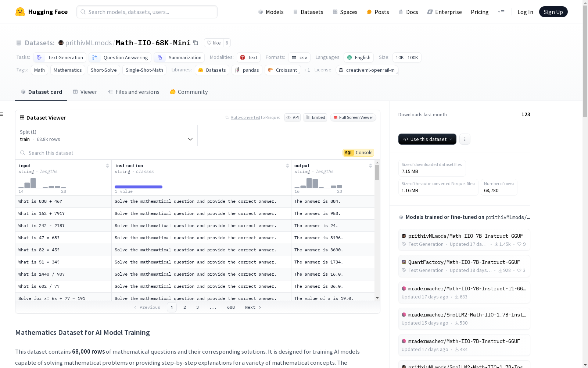Viewport: 588px width, 368px height.
Task: Go to Posts
Action: tap(378, 12)
